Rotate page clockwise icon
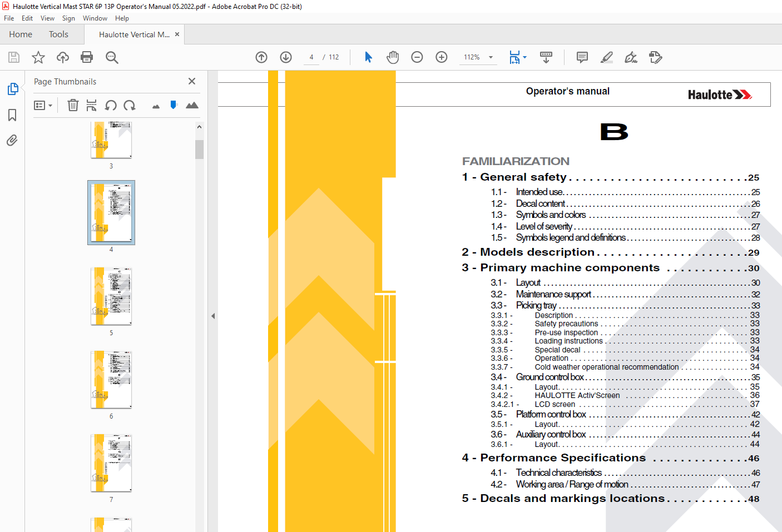The image size is (782, 532). [x=130, y=105]
